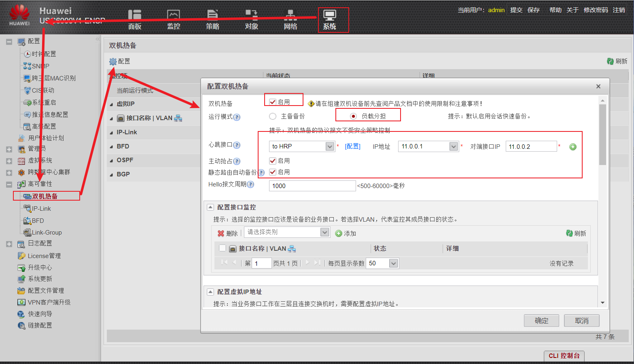This screenshot has width=634, height=364.
Task: Open the 系统 system tab
Action: point(329,20)
